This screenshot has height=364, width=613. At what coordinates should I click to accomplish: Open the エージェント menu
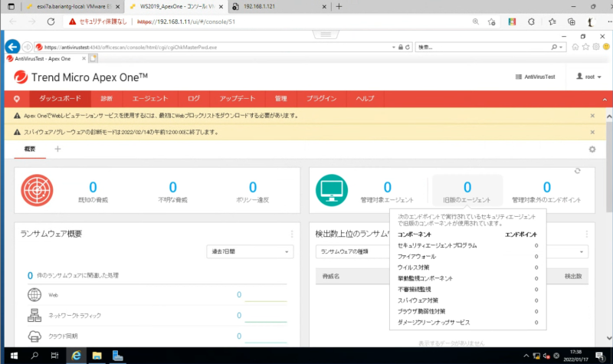(150, 99)
